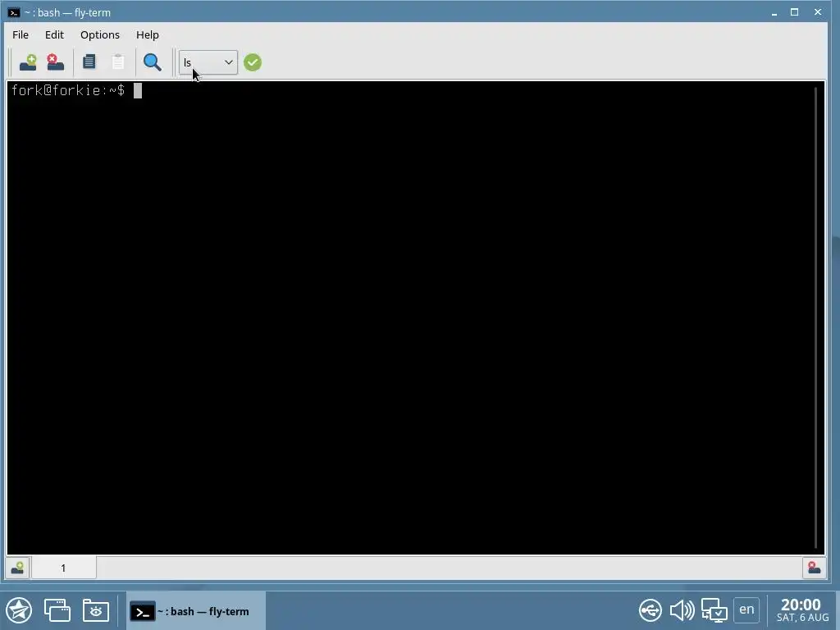Add a tab using the bottom-left icon
Viewport: 840px width, 630px height.
(17, 568)
